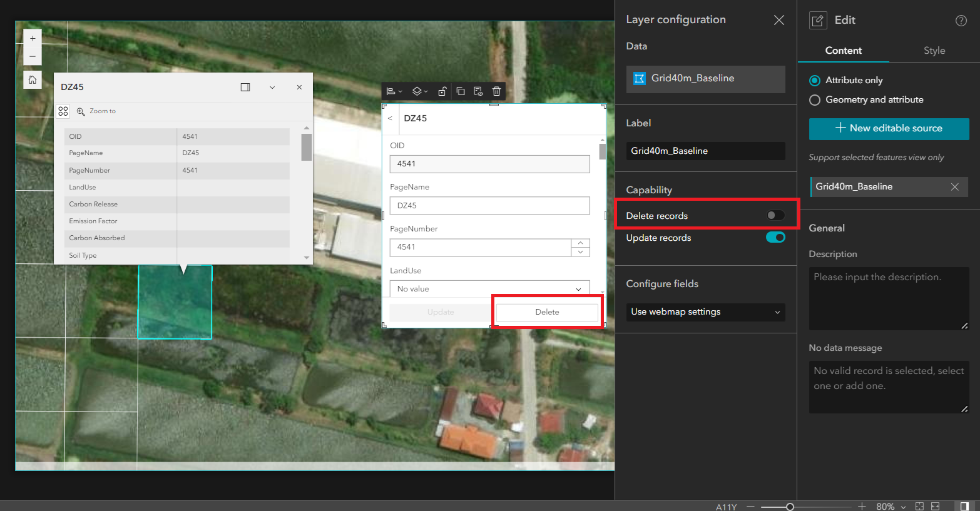
Task: Click the home button on the map
Action: coord(32,79)
